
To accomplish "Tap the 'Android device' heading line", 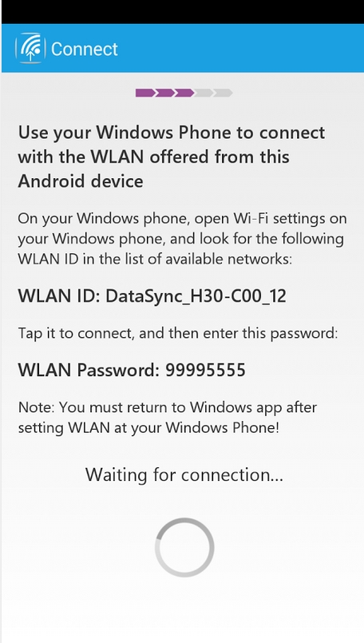I will click(81, 181).
